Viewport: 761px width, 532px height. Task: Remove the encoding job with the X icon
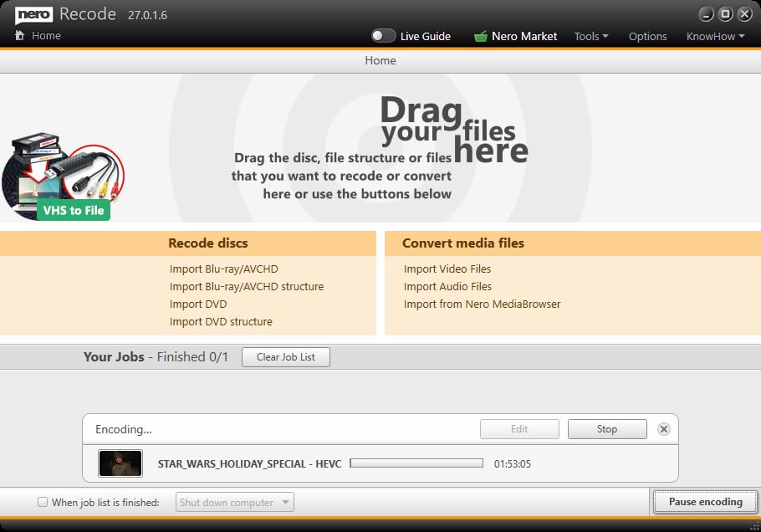[x=663, y=429]
